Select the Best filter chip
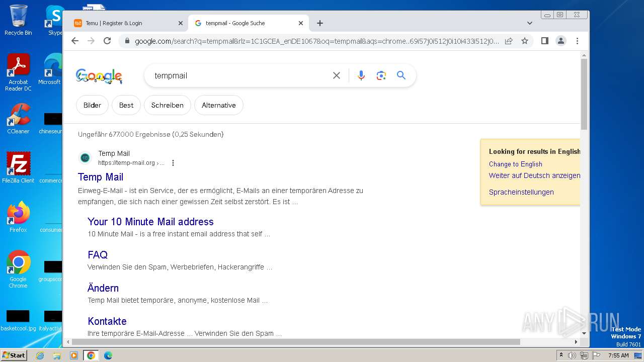Viewport: 644px width, 362px height. [x=126, y=105]
